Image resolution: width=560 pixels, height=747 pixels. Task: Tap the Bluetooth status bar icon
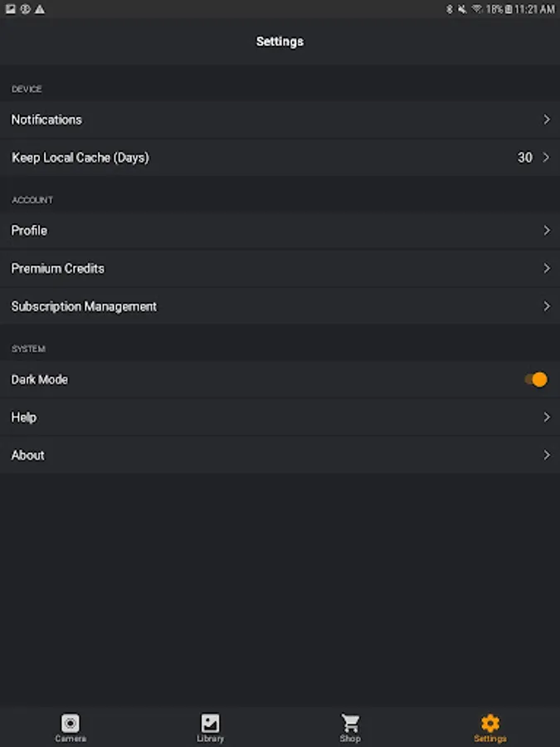click(x=450, y=9)
